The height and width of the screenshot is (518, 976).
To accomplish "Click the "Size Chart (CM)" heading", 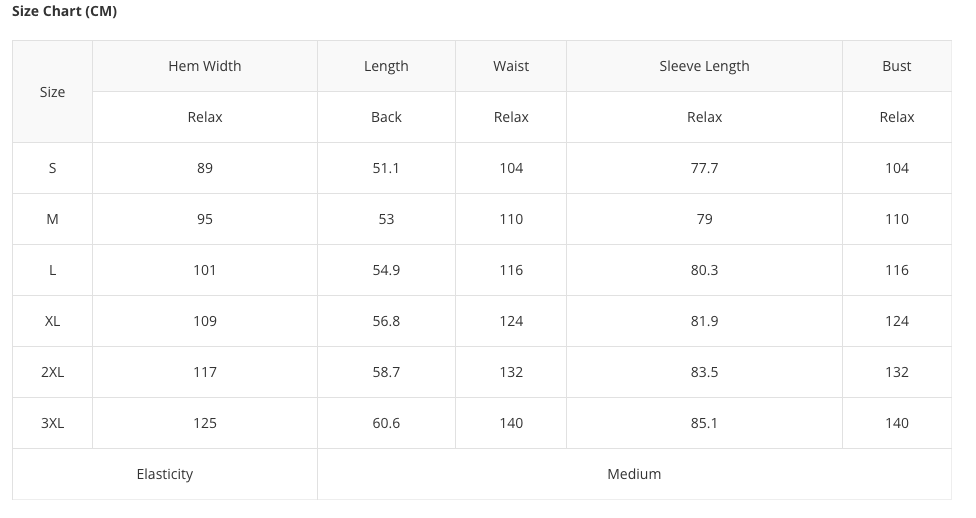I will [x=64, y=12].
